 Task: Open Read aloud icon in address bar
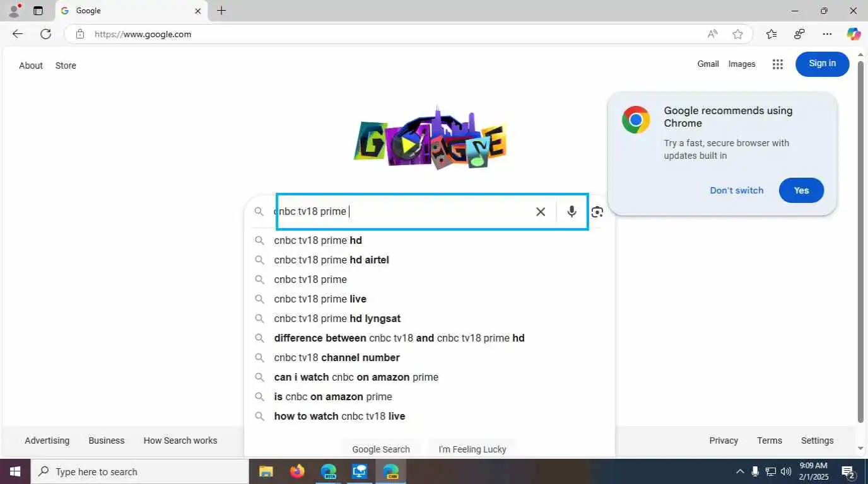coord(712,34)
